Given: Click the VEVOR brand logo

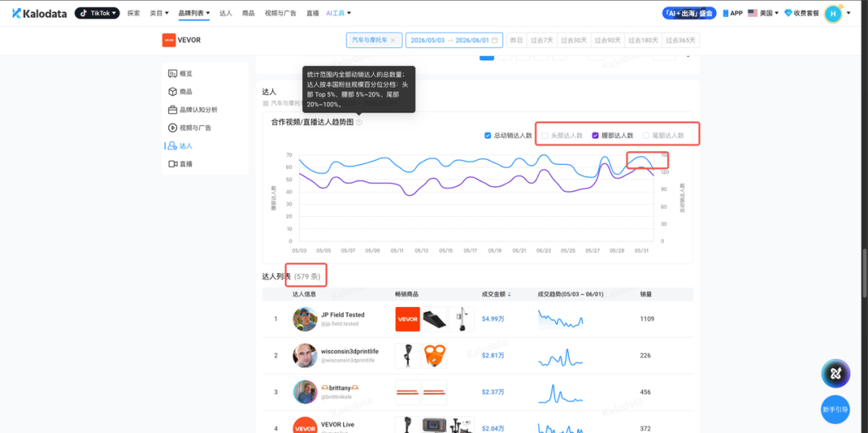Looking at the screenshot, I should 168,40.
